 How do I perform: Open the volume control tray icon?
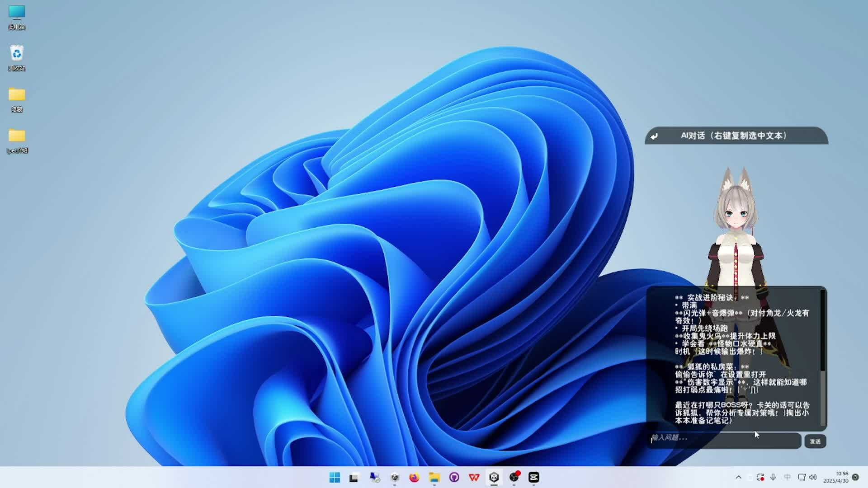813,477
